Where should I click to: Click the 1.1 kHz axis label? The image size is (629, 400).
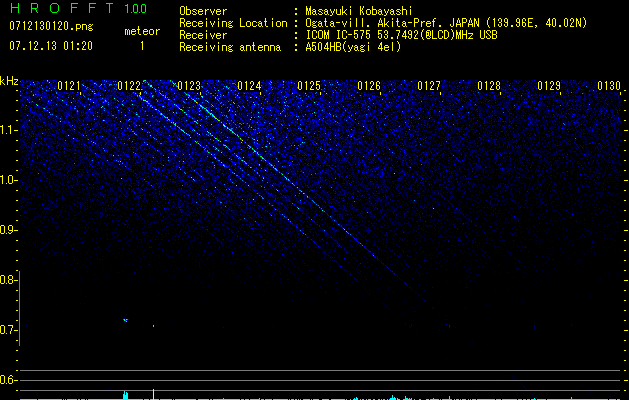(x=8, y=130)
